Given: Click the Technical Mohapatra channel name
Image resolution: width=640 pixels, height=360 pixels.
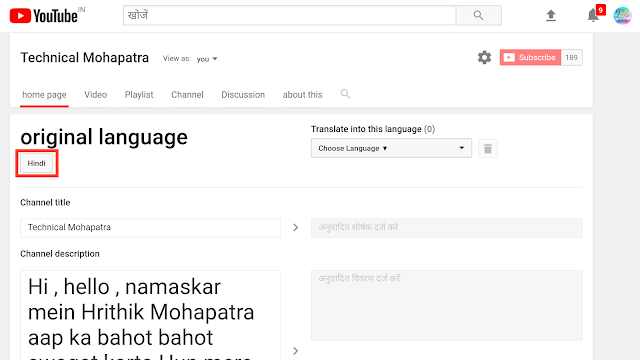Looking at the screenshot, I should pos(84,58).
